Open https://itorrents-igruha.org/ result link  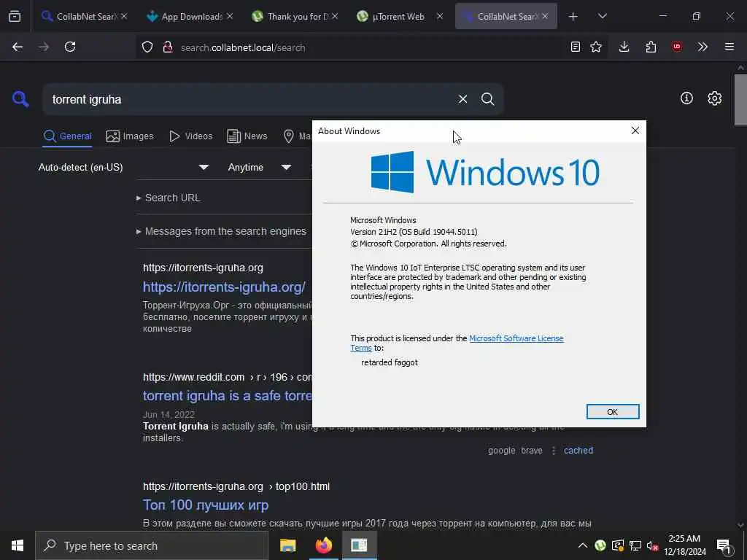click(224, 287)
